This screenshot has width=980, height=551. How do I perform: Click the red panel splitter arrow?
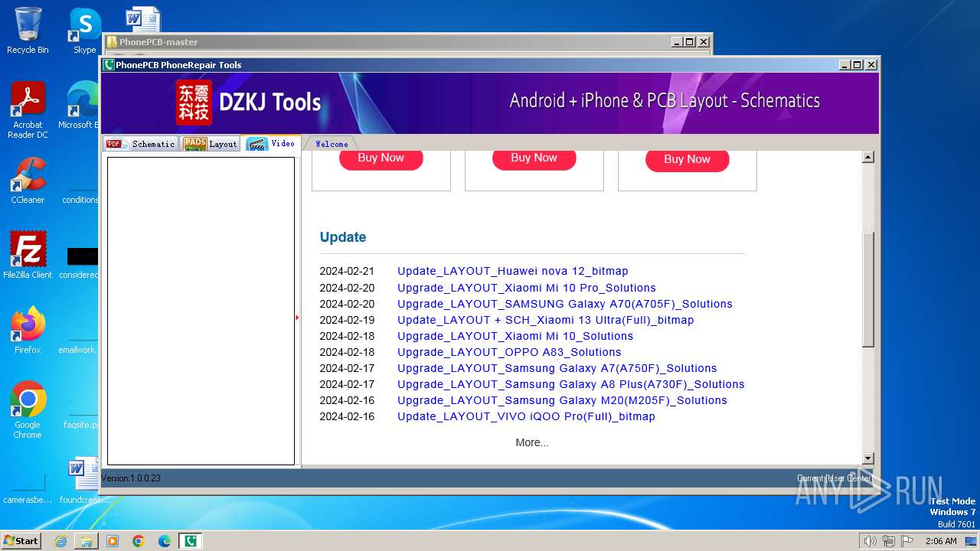[x=297, y=317]
